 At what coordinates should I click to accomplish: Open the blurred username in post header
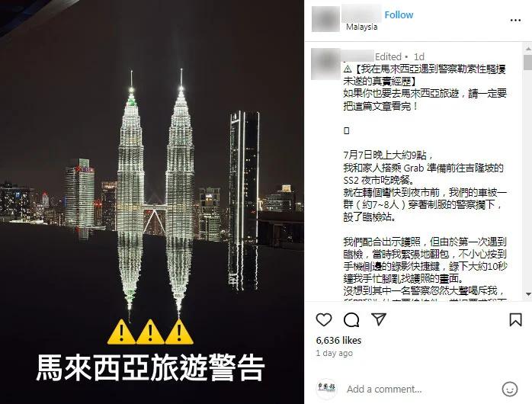coord(362,14)
